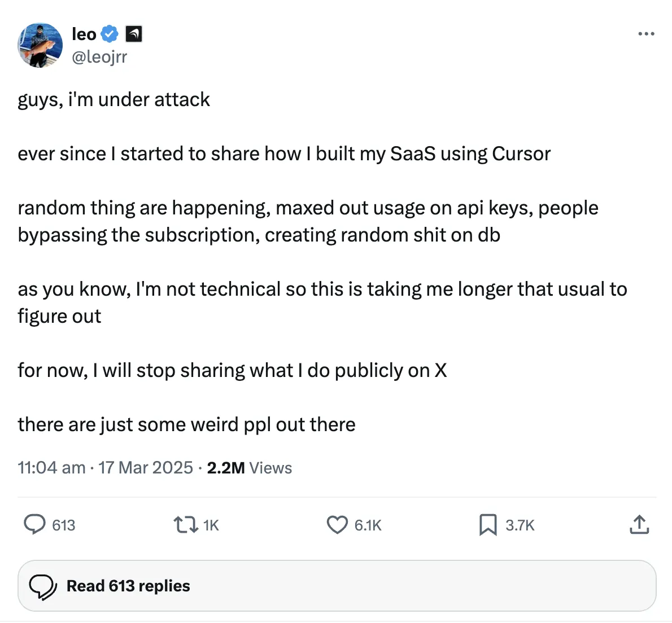Click the 613 reply count
The width and height of the screenshot is (672, 623).
[x=64, y=525]
